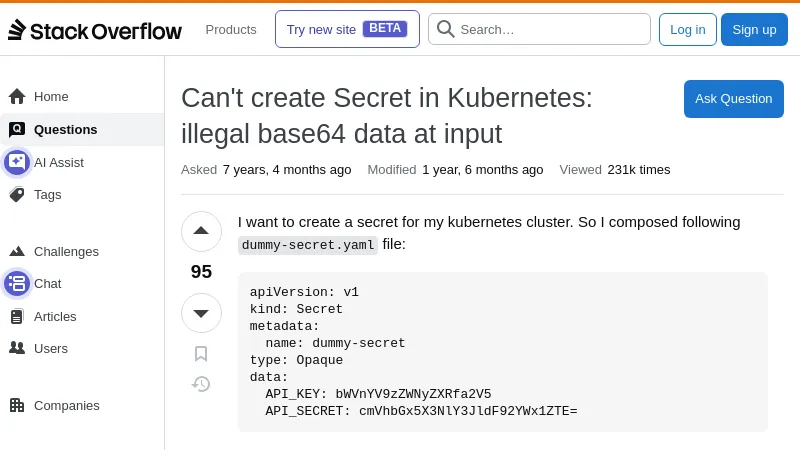Click the Home house icon
The image size is (800, 450).
17,97
